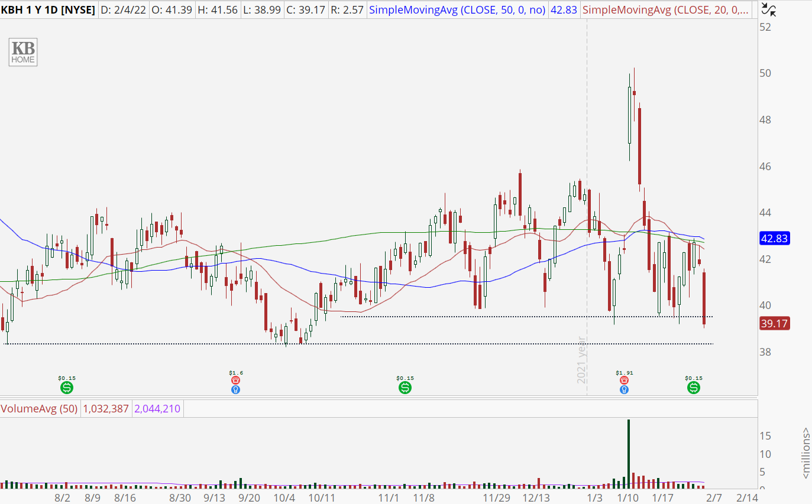Click the blue lightbulb icon below $1.91 earnings
The width and height of the screenshot is (812, 504).
point(624,390)
